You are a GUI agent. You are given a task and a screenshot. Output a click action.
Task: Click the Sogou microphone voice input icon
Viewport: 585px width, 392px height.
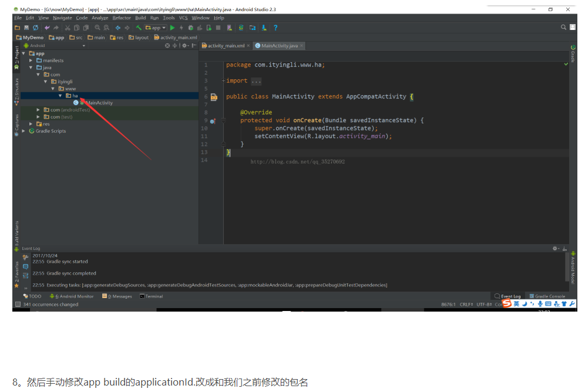pos(540,304)
